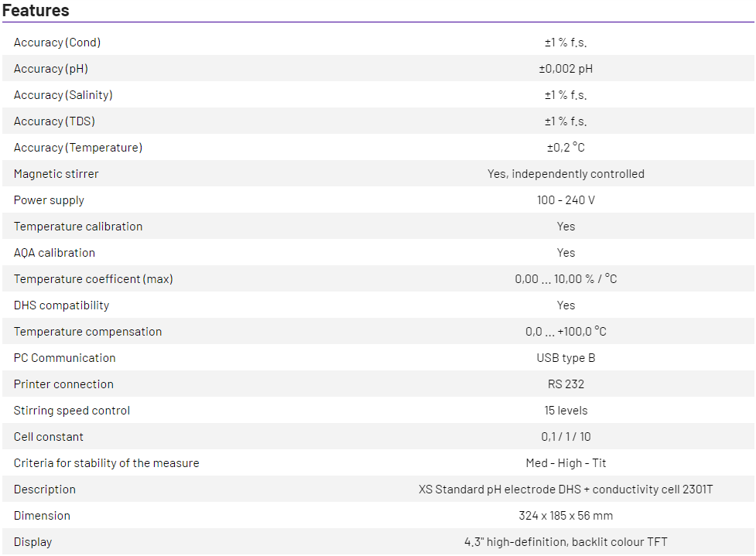Viewport: 756px width, 556px height.
Task: Select the 0,0 ... +100,0 °C value
Action: click(x=566, y=332)
